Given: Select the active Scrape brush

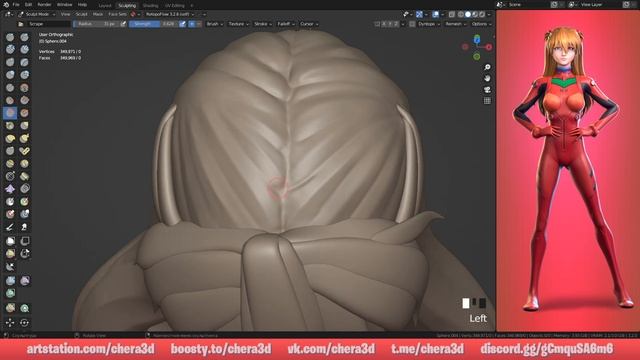Looking at the screenshot, I should coord(10,113).
